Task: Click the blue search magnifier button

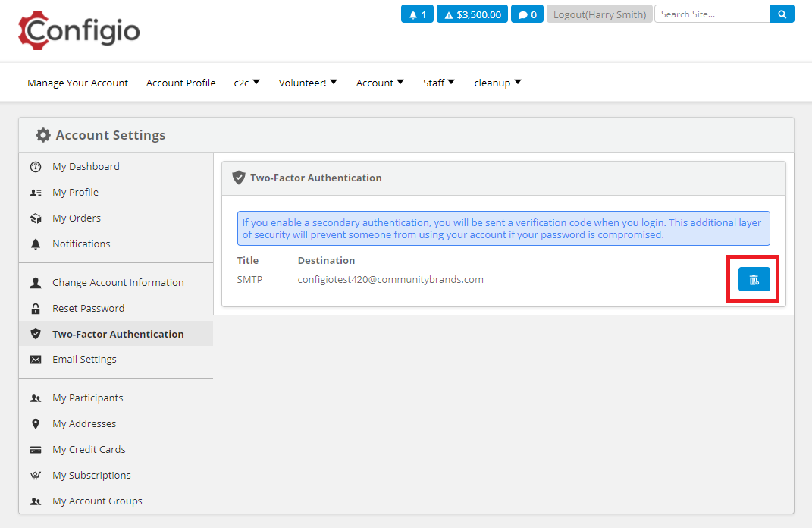Action: pos(782,14)
